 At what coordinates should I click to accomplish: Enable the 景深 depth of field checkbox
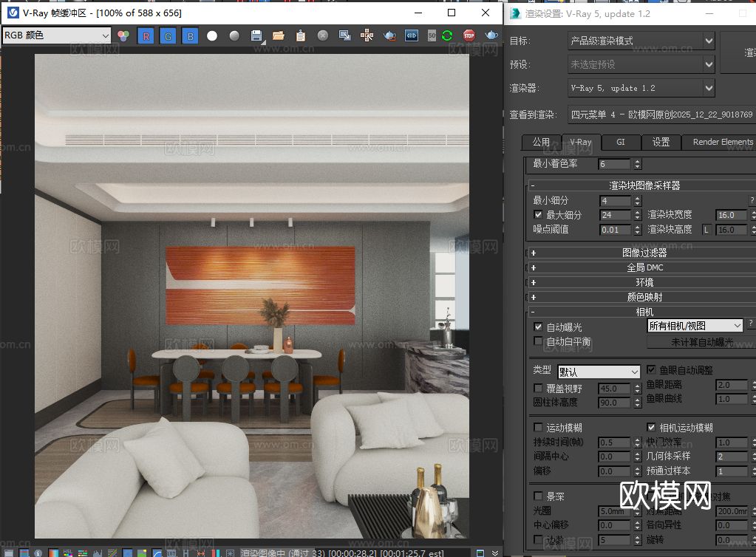[538, 496]
